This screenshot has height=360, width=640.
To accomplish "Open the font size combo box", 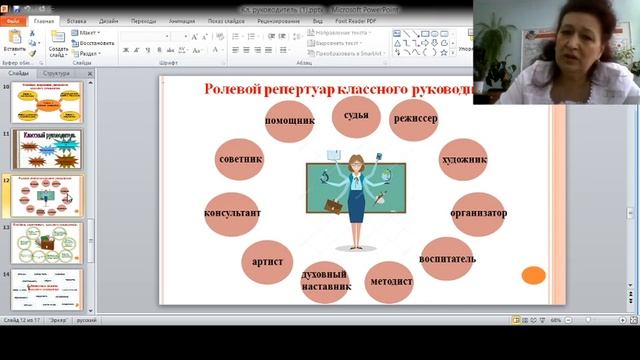I will click(x=180, y=37).
